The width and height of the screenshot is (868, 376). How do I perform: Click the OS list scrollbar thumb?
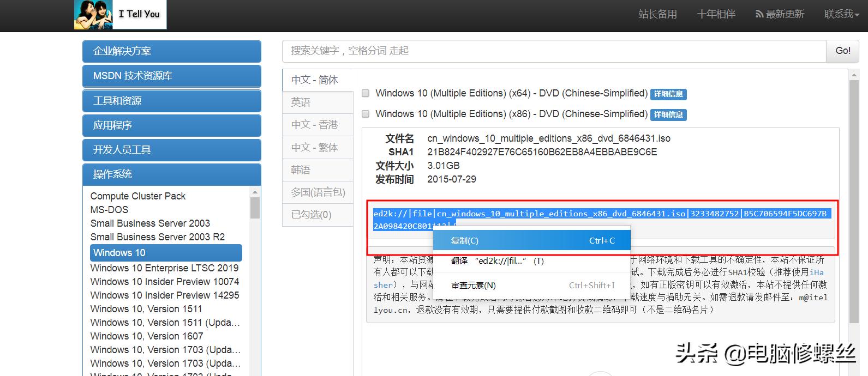tap(255, 208)
